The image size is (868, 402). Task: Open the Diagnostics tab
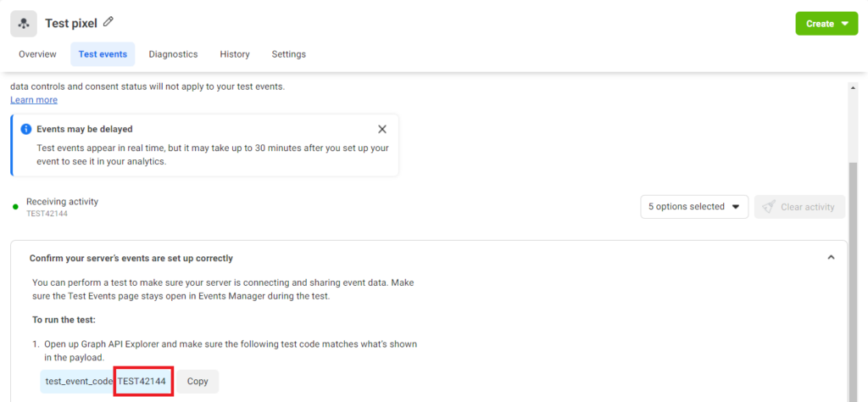click(x=173, y=54)
